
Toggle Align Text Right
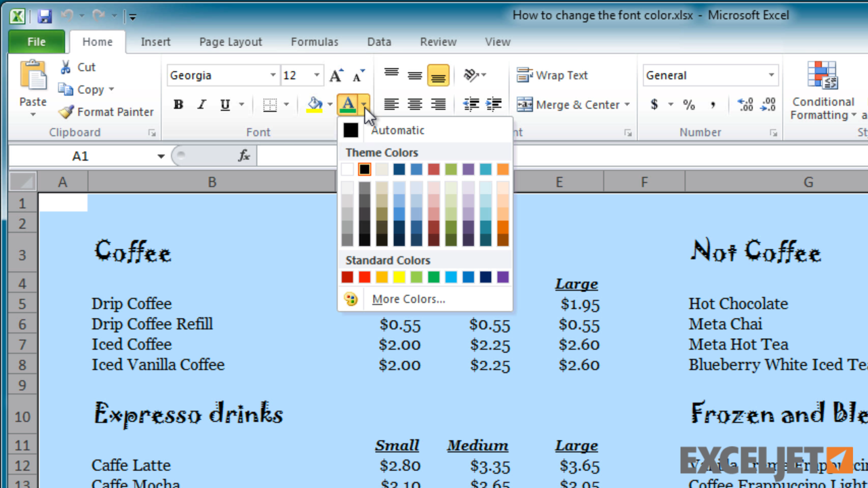click(x=438, y=104)
